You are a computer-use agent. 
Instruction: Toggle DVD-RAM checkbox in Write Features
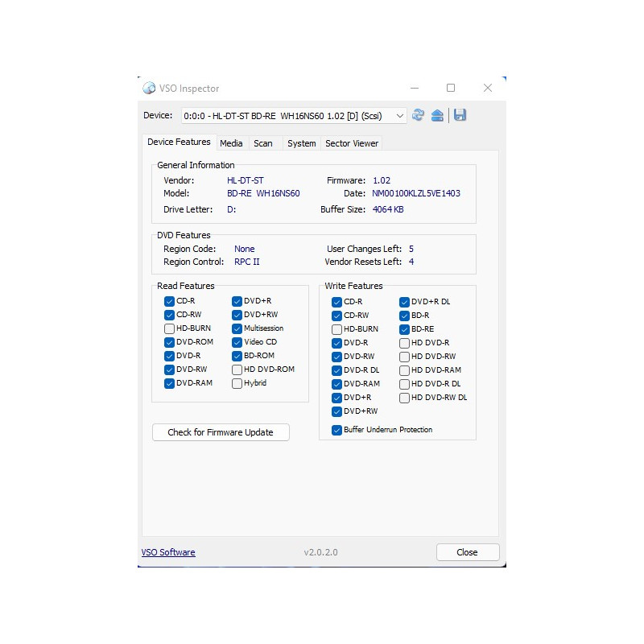[336, 384]
